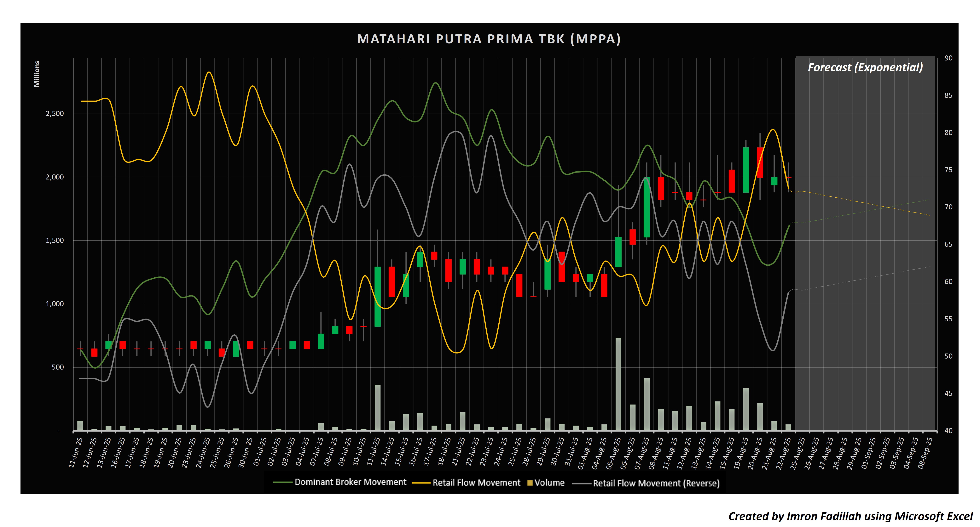Click the chart title MATAHARI PUTRA PRIMA TBK (MPPA)
980x527 pixels.
(489, 39)
